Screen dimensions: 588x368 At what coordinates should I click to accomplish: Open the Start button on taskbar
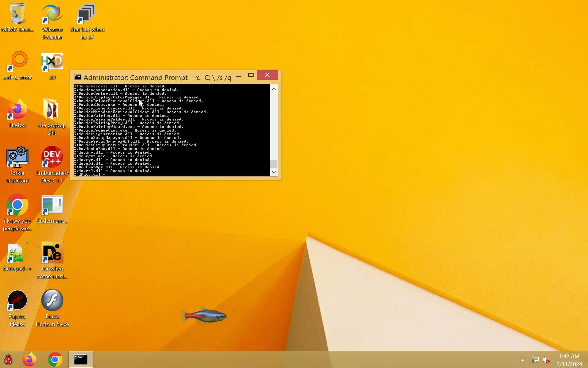coord(8,359)
